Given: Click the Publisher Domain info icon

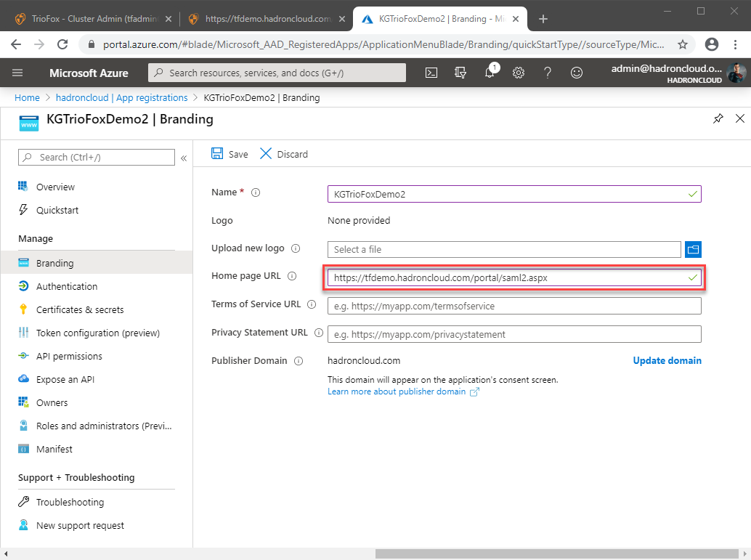Looking at the screenshot, I should 299,361.
